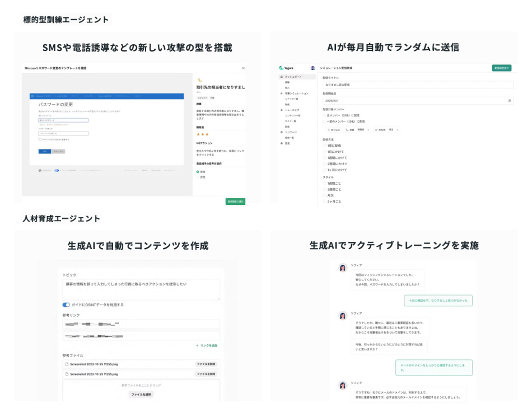532x412 pixels.
Task: Click the green 配信設定完了 button
Action: tap(503, 68)
